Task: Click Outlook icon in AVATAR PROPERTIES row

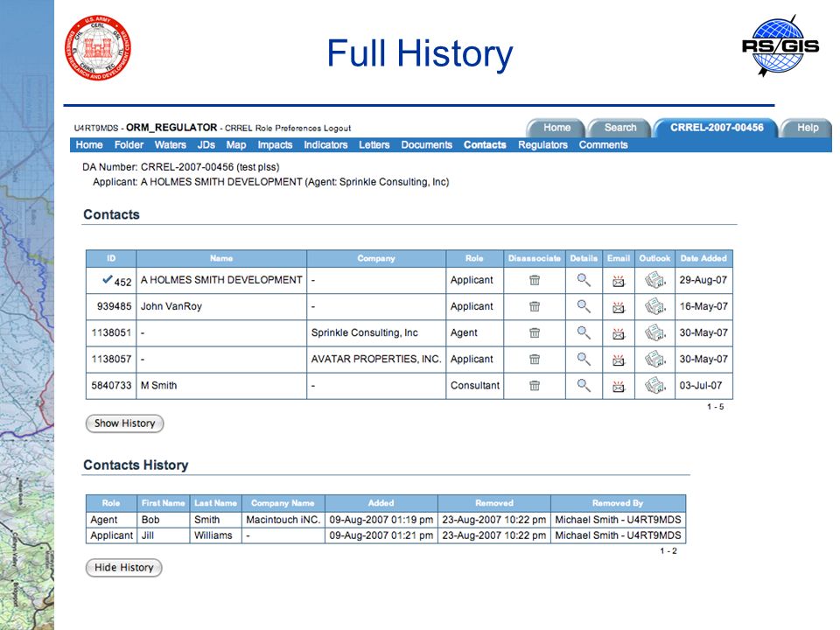Action: coord(654,359)
